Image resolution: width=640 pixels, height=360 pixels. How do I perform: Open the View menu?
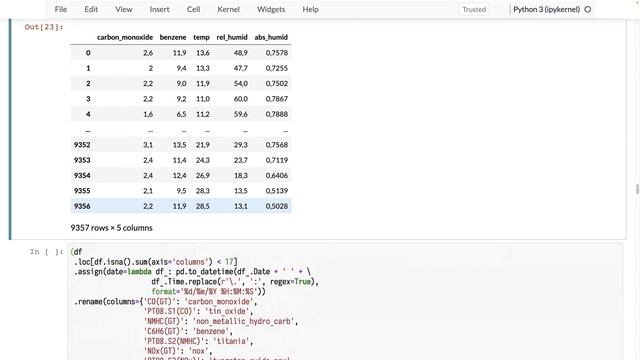tap(124, 9)
